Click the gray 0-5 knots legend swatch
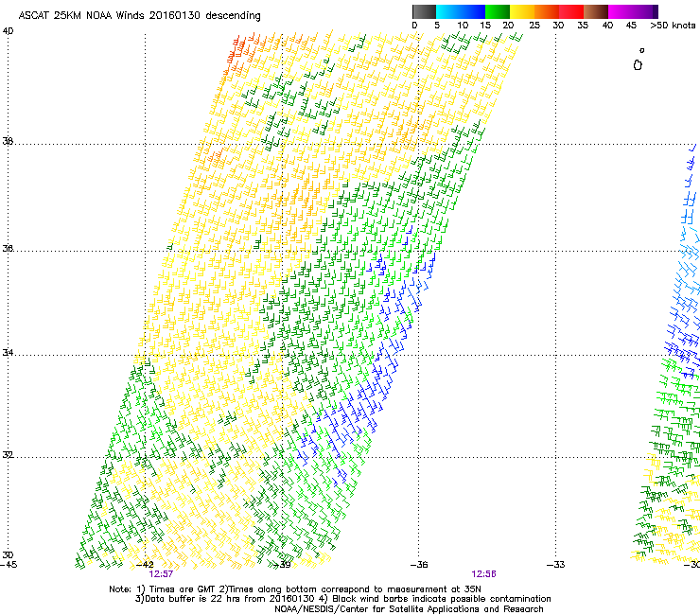The width and height of the screenshot is (700, 615). [424, 11]
